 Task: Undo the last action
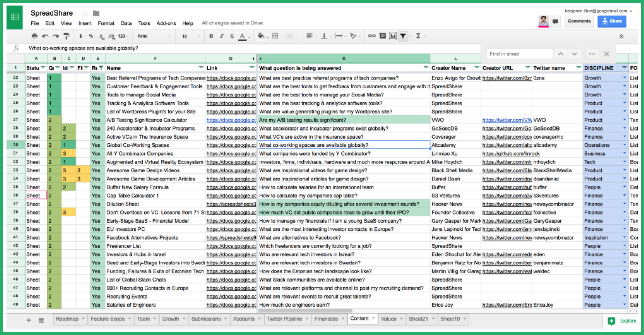point(45,36)
